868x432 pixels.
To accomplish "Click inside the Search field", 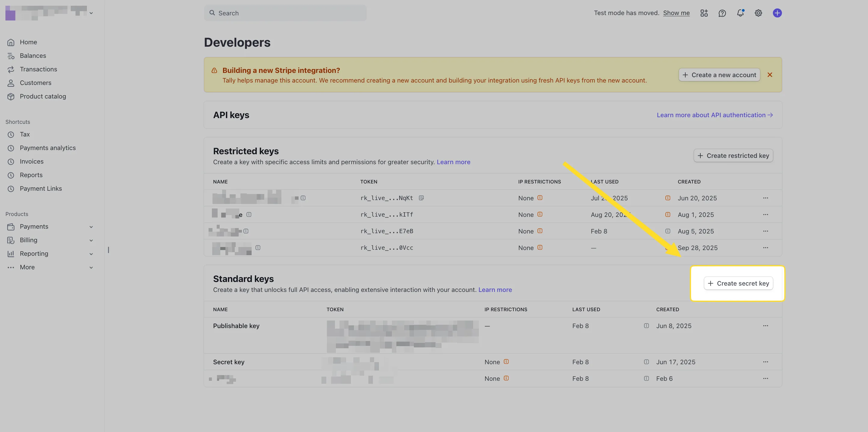I will coord(285,13).
